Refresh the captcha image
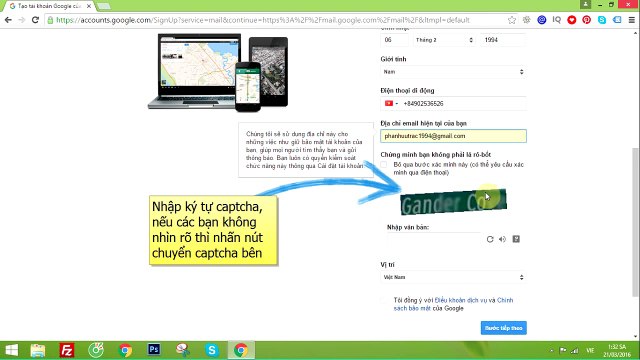 (x=490, y=239)
